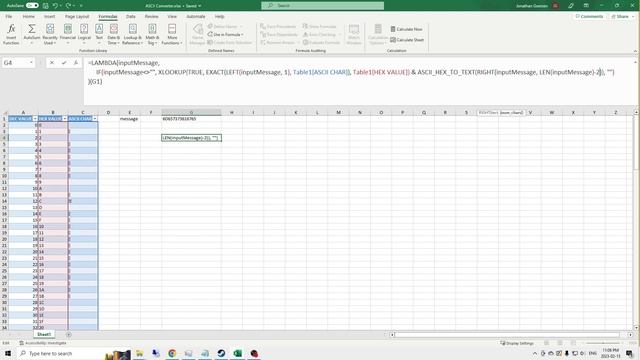The height and width of the screenshot is (360, 640).
Task: Open More Functions dropdown
Action: (172, 34)
